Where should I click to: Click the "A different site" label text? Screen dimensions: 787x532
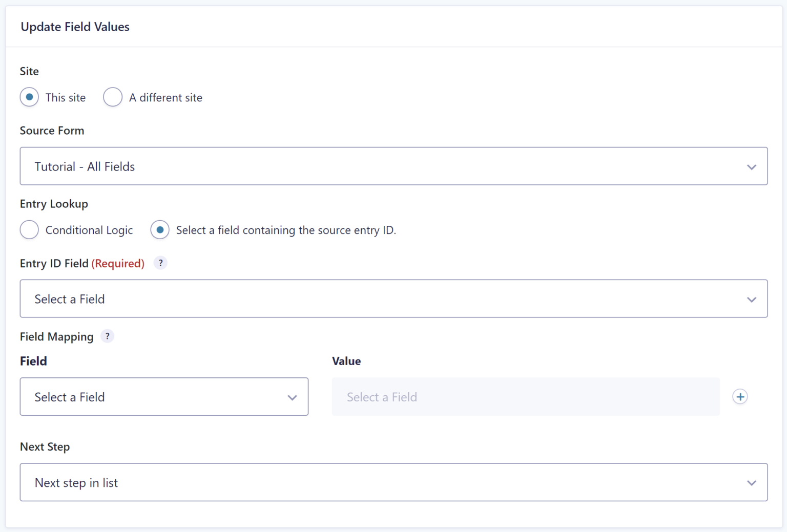click(x=165, y=98)
